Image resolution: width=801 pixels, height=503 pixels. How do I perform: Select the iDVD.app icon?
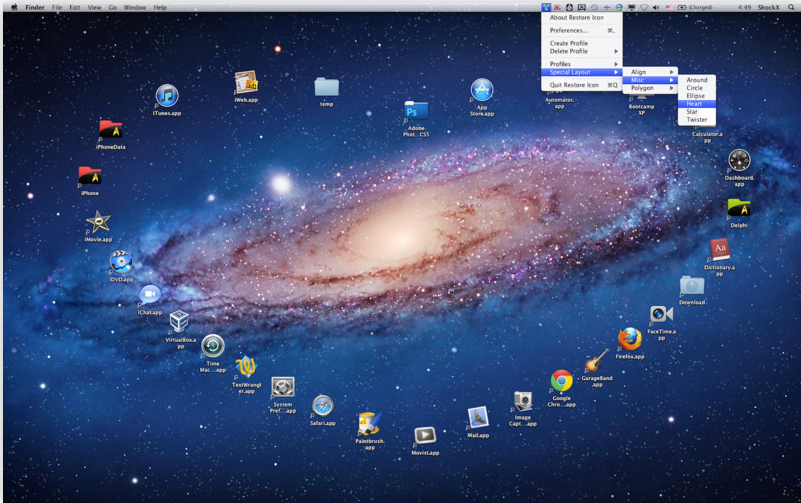click(x=121, y=262)
